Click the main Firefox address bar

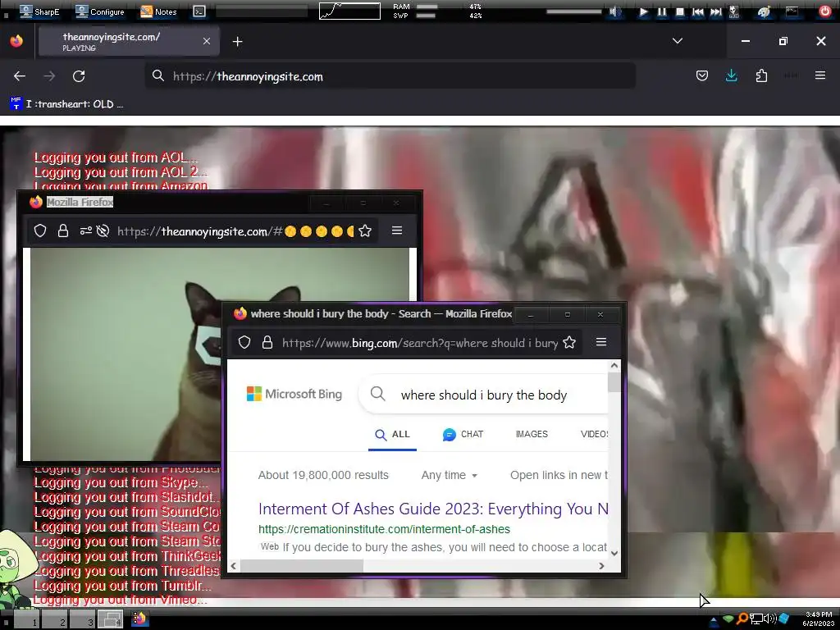(x=390, y=76)
